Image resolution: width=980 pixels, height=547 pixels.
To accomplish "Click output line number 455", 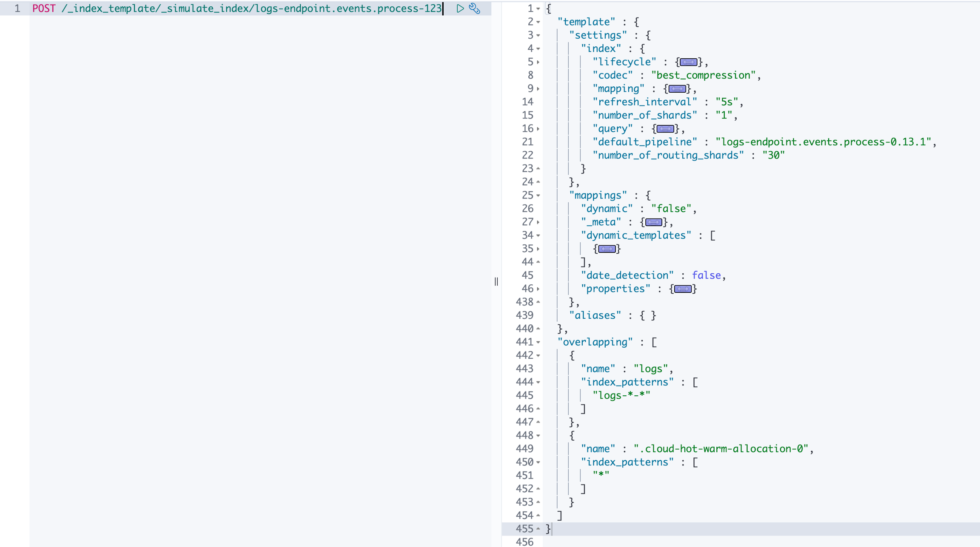I will tap(524, 529).
